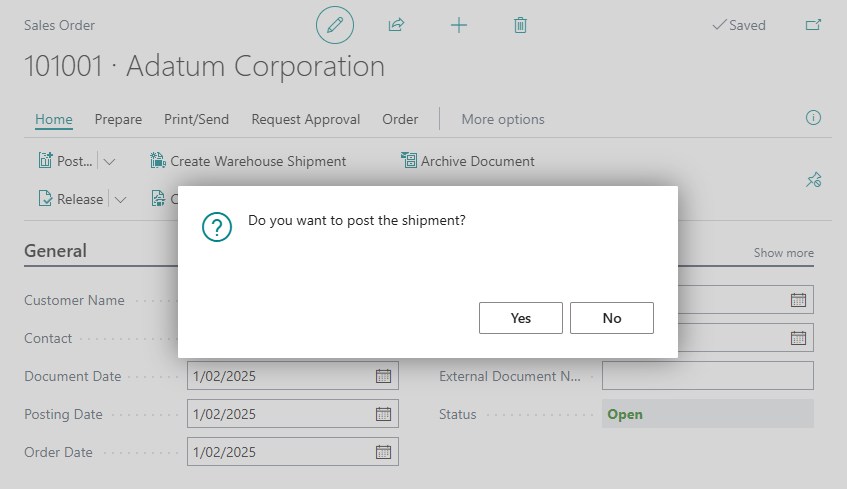Open Posting Date calendar picker

(x=383, y=414)
